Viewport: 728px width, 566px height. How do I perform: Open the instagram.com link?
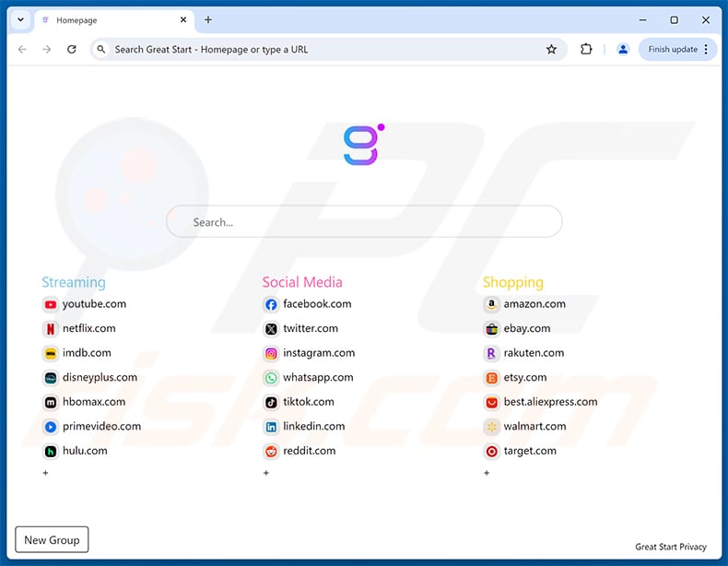coord(319,353)
